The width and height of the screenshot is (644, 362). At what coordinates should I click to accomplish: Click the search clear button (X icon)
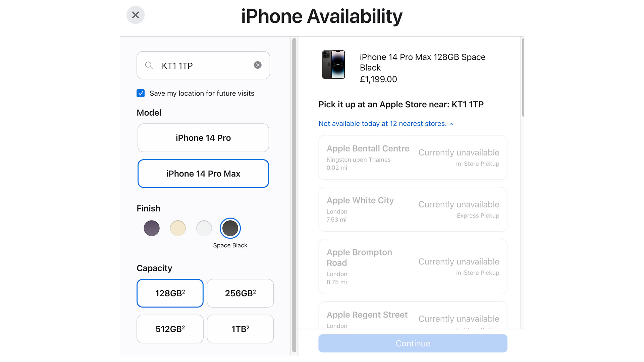point(257,65)
